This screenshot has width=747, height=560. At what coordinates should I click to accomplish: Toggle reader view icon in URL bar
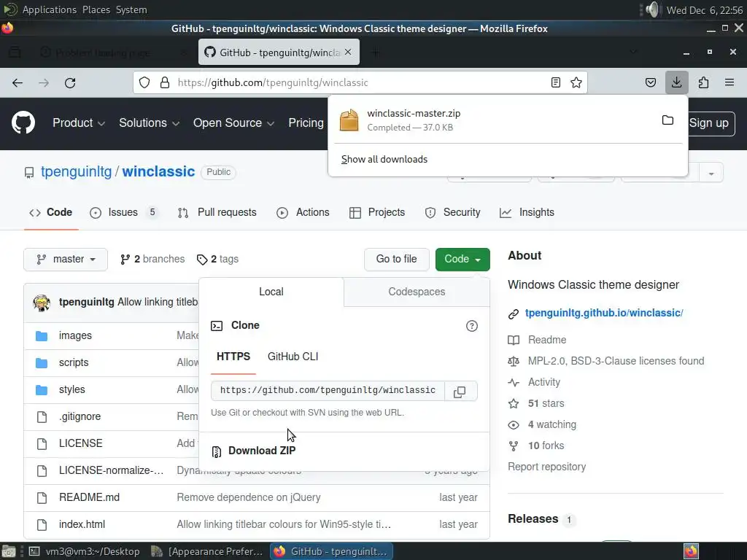pyautogui.click(x=555, y=83)
